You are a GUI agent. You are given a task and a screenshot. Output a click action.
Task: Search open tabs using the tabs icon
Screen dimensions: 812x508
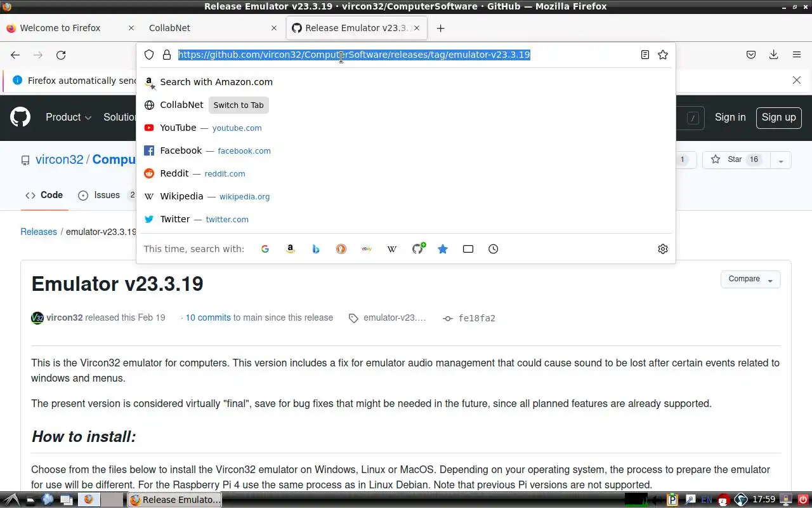[x=468, y=249]
